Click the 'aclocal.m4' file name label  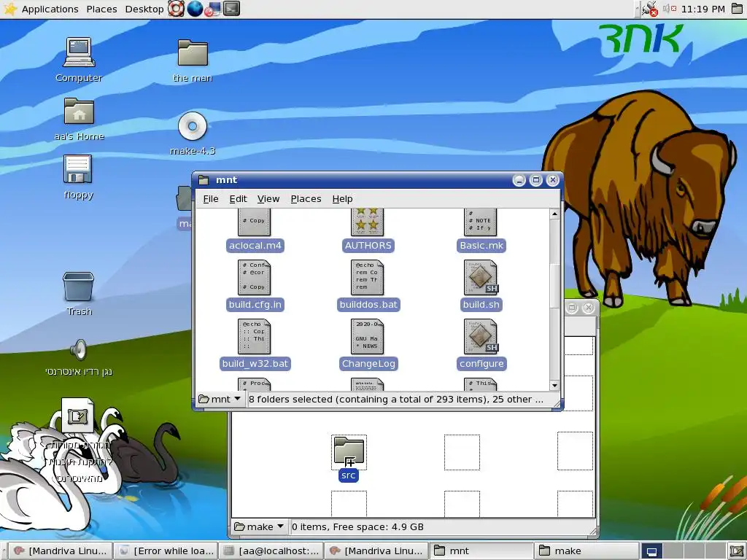coord(255,246)
